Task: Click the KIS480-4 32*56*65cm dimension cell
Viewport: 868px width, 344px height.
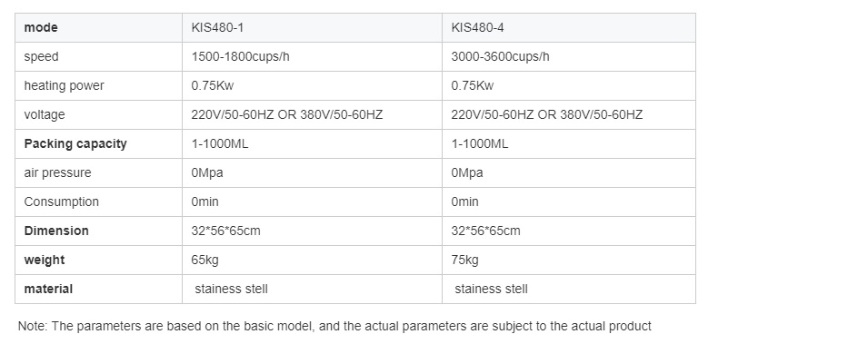Action: (569, 231)
